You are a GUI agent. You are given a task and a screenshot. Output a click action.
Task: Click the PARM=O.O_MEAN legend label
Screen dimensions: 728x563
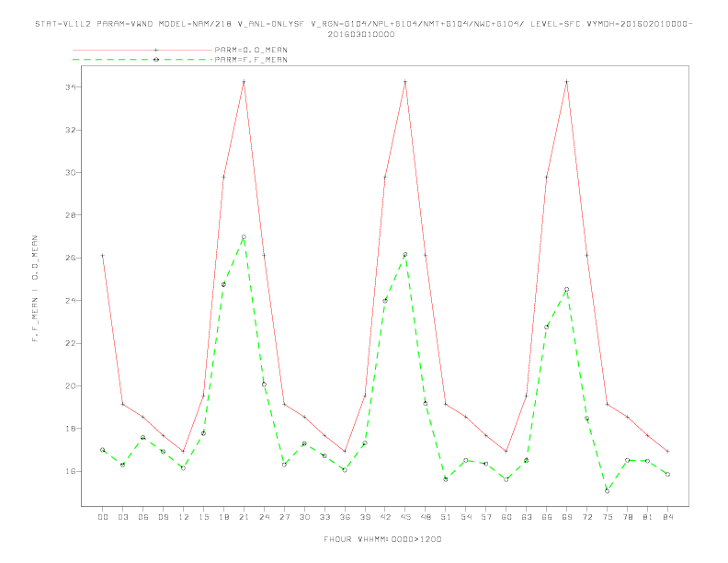251,50
